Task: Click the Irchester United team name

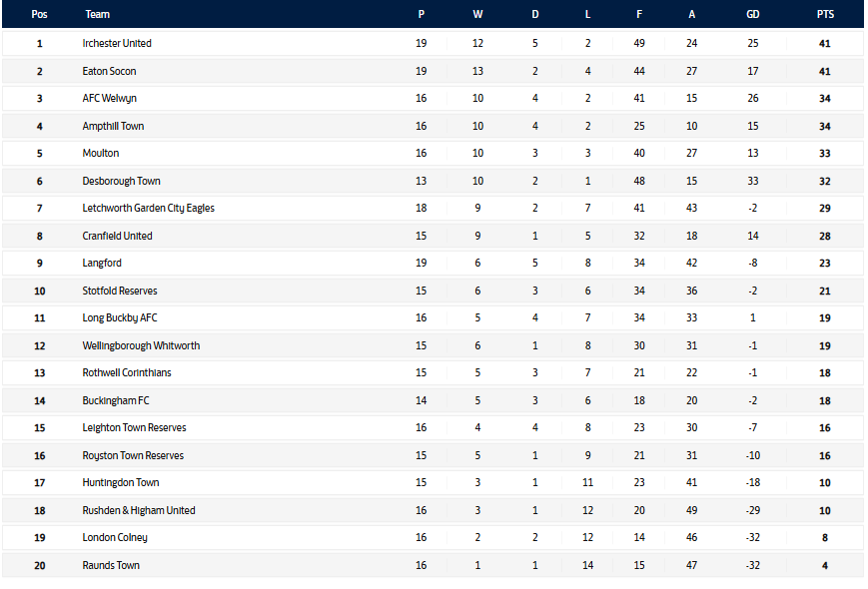Action: click(x=117, y=44)
